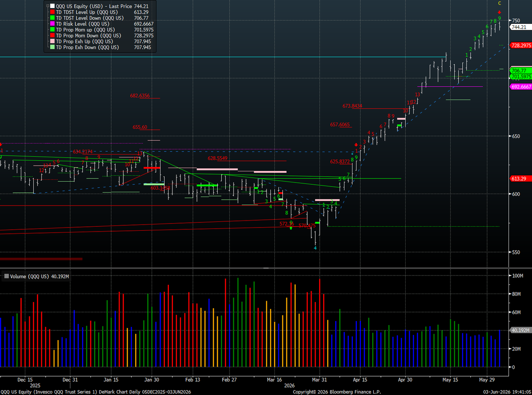The image size is (532, 395).
Task: Select legend label 'TD TDST Level Up (QQQ US)'
Action: tap(86, 12)
